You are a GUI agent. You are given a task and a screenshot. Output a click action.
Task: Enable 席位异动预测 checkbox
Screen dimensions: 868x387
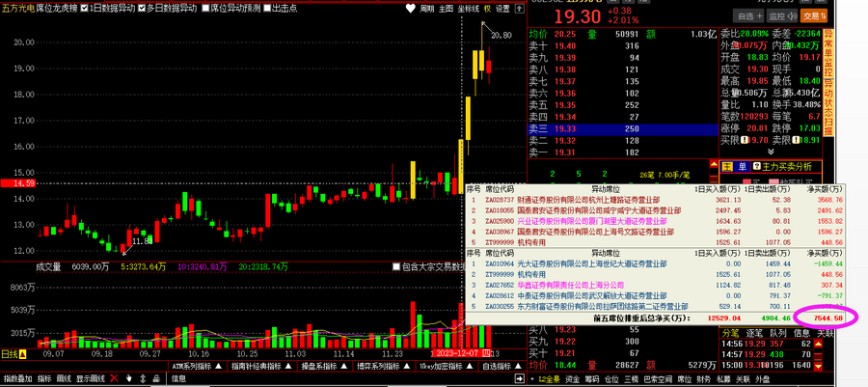point(205,9)
